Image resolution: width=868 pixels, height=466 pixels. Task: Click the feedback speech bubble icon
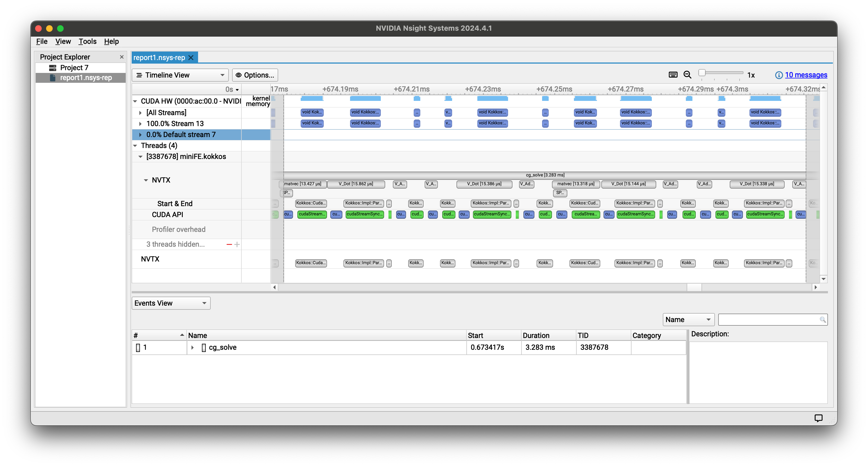(x=818, y=418)
